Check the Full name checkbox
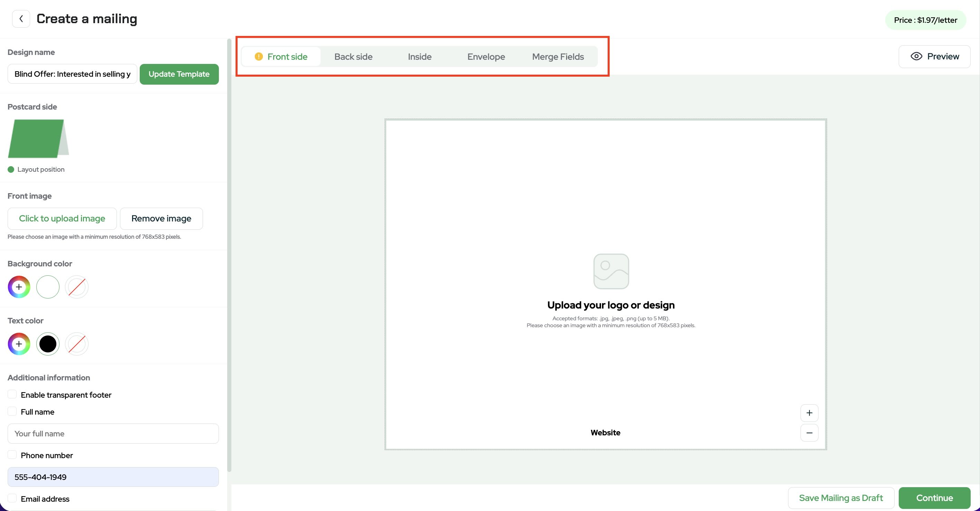 point(12,411)
